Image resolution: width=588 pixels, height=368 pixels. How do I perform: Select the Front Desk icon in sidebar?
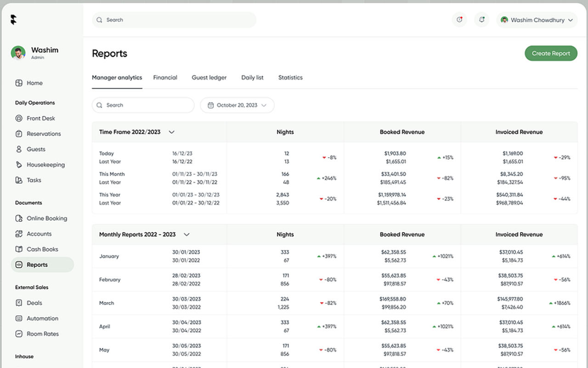coord(18,118)
